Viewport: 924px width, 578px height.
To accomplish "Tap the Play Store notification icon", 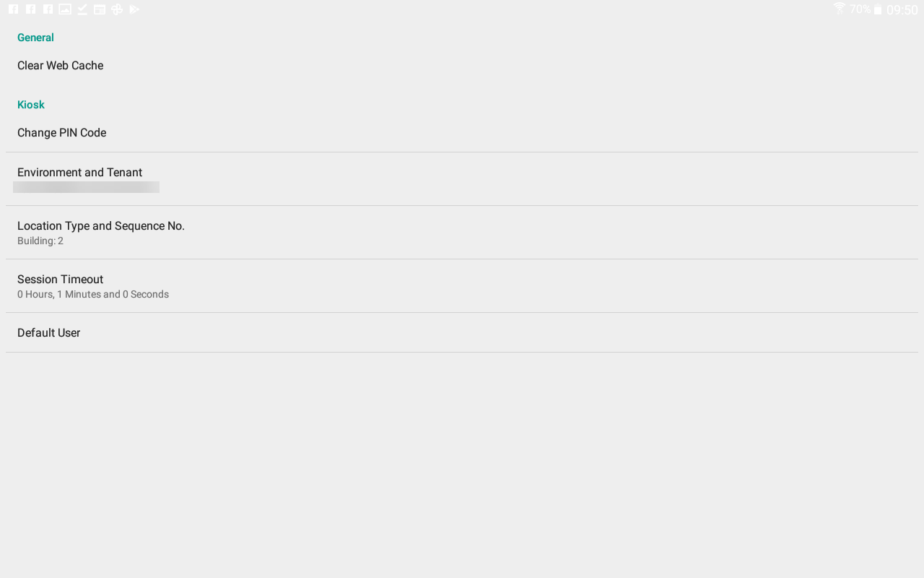I will click(x=134, y=9).
